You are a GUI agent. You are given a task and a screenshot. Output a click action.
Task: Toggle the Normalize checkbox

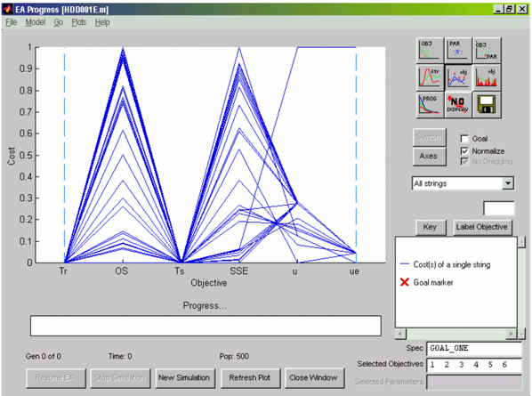(464, 151)
